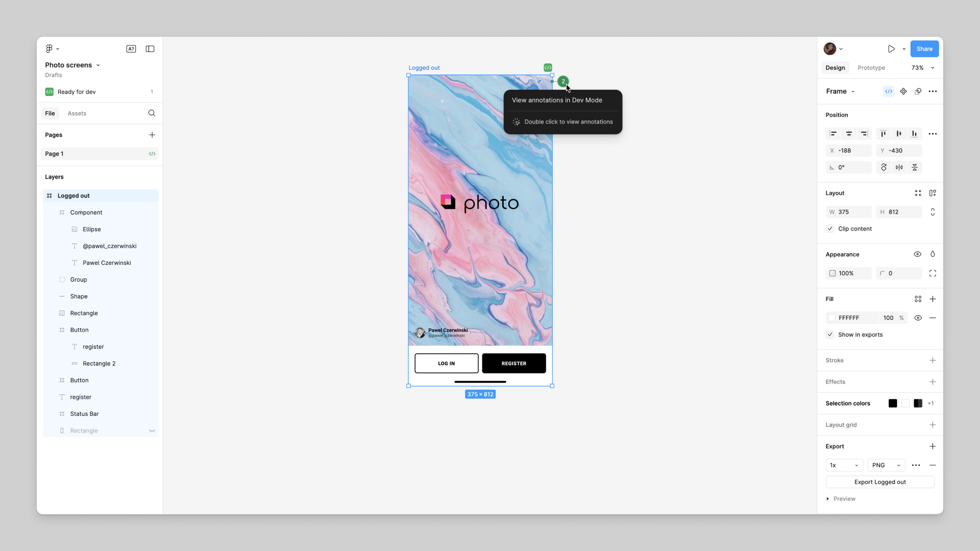Click the Export Logged out button
Image resolution: width=980 pixels, height=551 pixels.
[x=880, y=482]
